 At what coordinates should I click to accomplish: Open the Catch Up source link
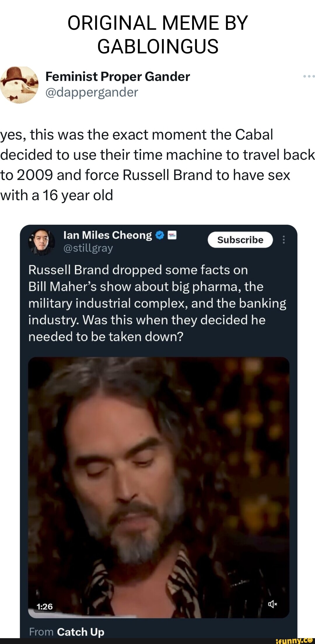pos(80,632)
